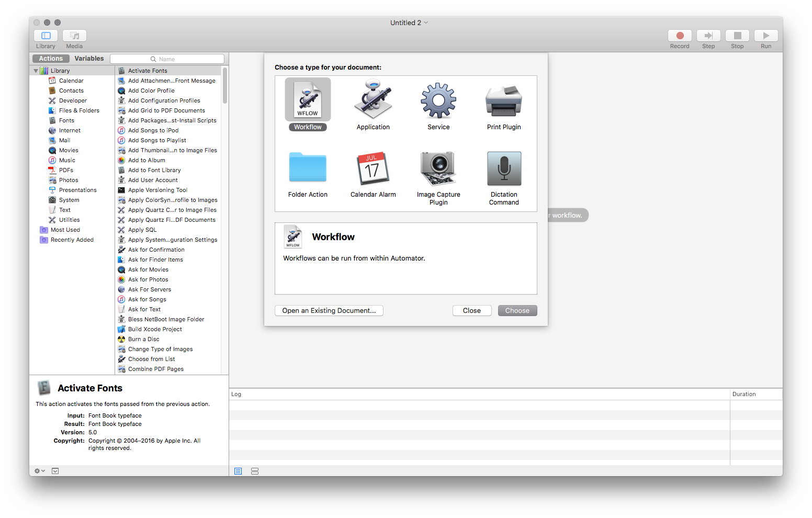Click Open an Existing Document

point(329,310)
